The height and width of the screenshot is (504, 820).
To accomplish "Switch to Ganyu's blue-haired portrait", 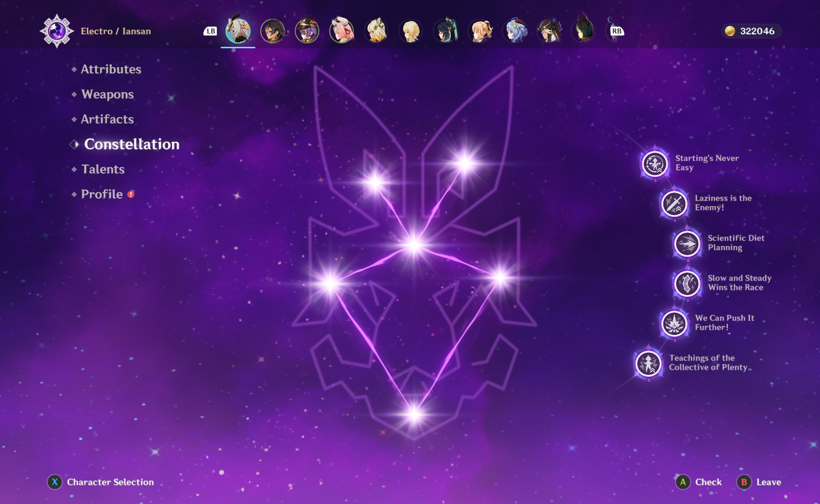I will pyautogui.click(x=514, y=31).
